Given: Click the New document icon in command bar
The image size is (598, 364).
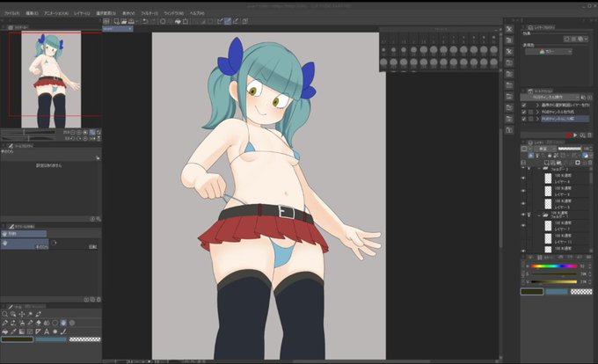Looking at the screenshot, I should (x=116, y=21).
